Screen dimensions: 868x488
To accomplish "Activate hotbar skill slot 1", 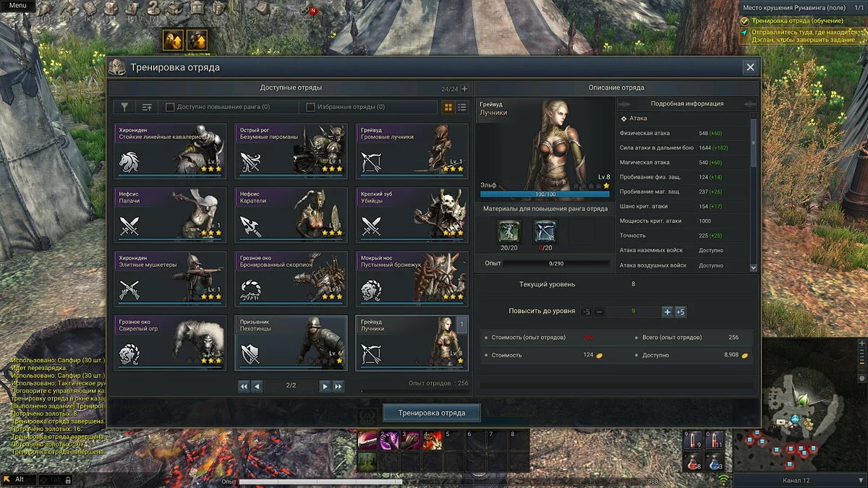I will pyautogui.click(x=367, y=440).
